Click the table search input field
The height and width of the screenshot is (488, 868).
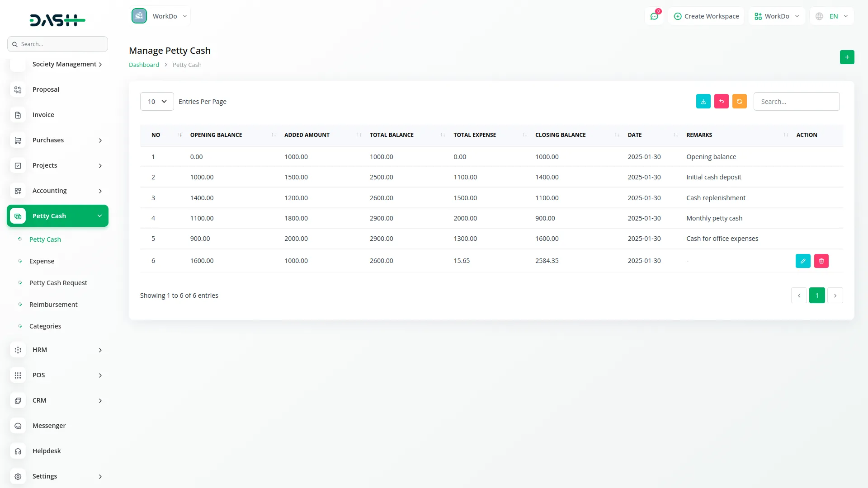(x=797, y=101)
